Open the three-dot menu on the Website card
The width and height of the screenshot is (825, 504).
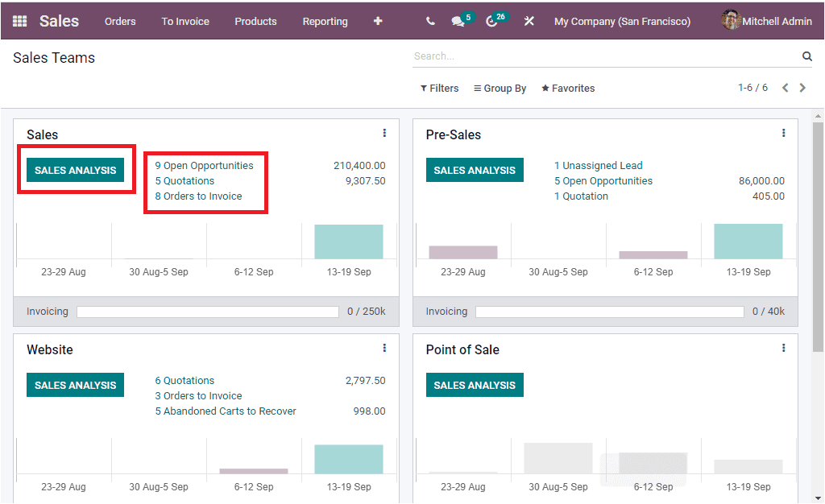coord(384,348)
